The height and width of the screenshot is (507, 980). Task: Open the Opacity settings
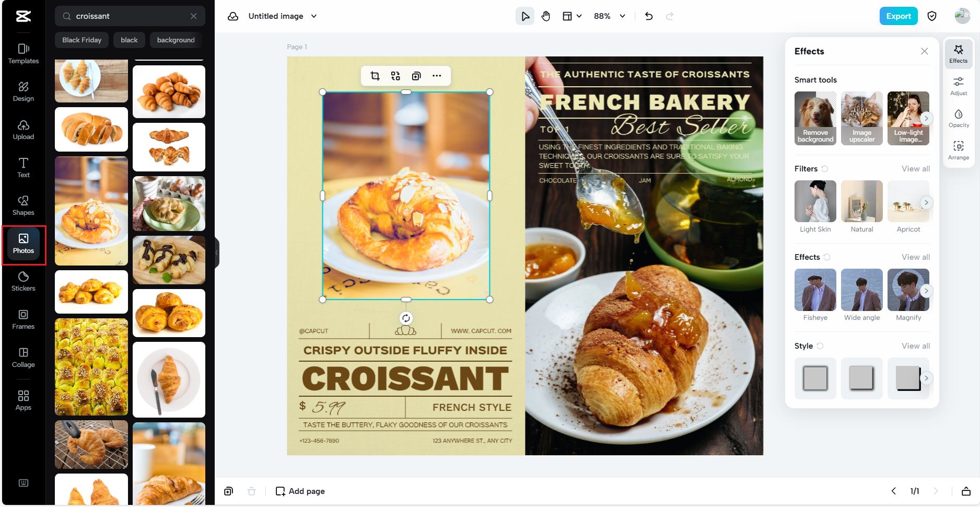[x=959, y=119]
